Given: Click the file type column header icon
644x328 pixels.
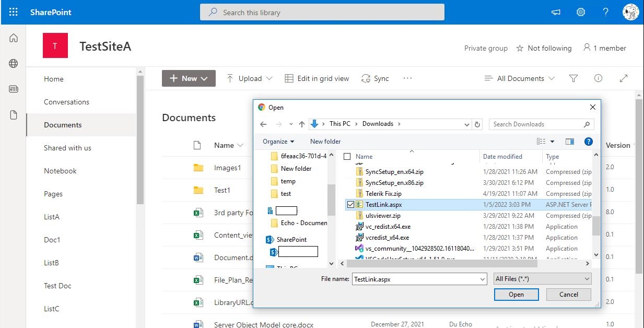Looking at the screenshot, I should point(197,145).
